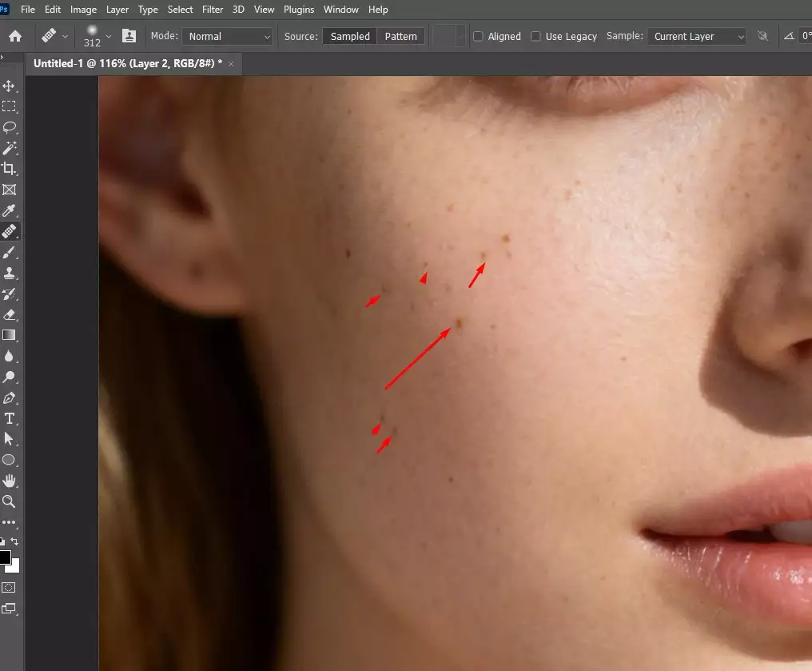The height and width of the screenshot is (671, 812).
Task: Open the Sample dropdown showing Current Layer
Action: (696, 36)
